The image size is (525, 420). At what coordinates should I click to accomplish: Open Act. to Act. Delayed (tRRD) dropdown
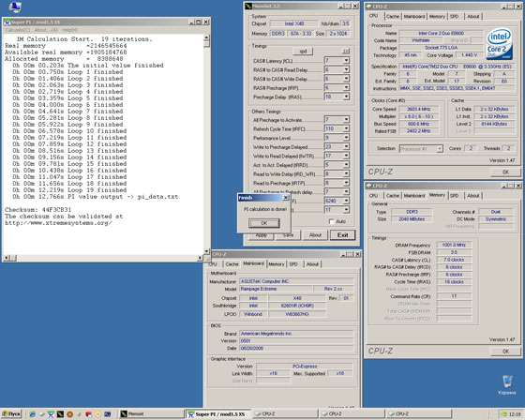(346, 165)
